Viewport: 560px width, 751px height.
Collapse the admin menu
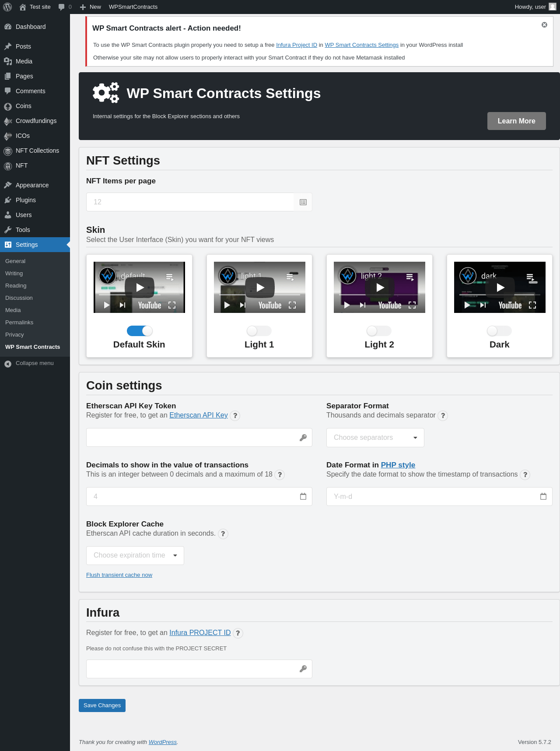[35, 363]
